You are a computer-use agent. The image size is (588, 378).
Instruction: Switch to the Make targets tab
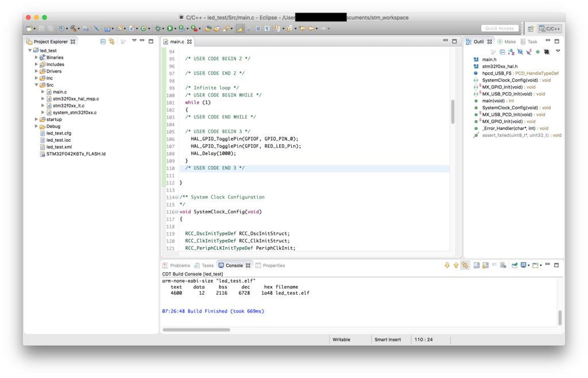(x=506, y=41)
